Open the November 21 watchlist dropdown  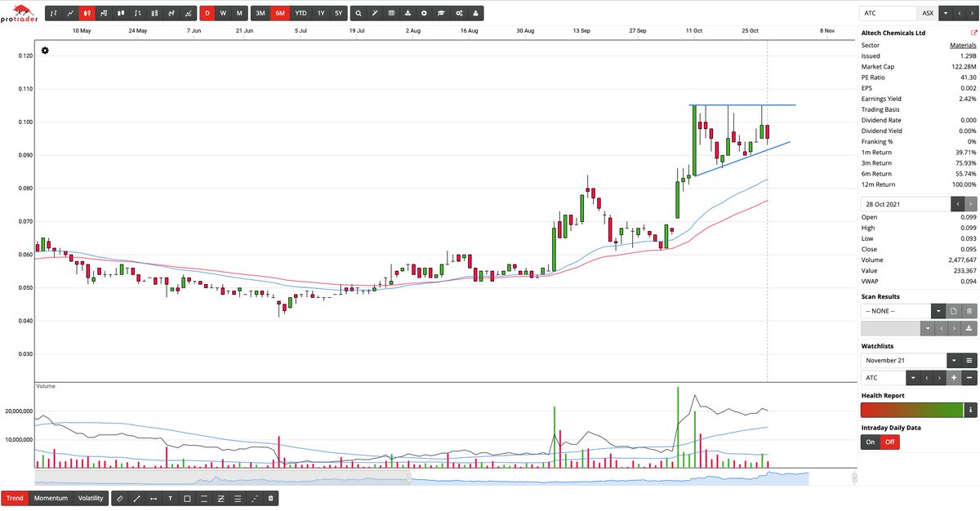tap(954, 360)
